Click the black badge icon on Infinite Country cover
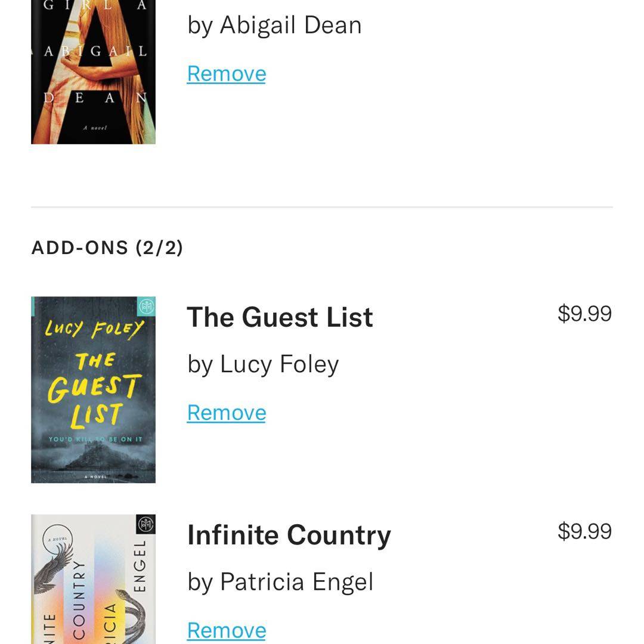The image size is (644, 644). pos(145,524)
